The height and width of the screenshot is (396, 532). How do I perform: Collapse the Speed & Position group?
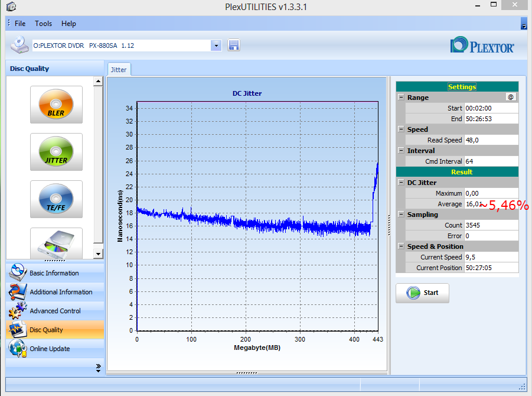[401, 246]
